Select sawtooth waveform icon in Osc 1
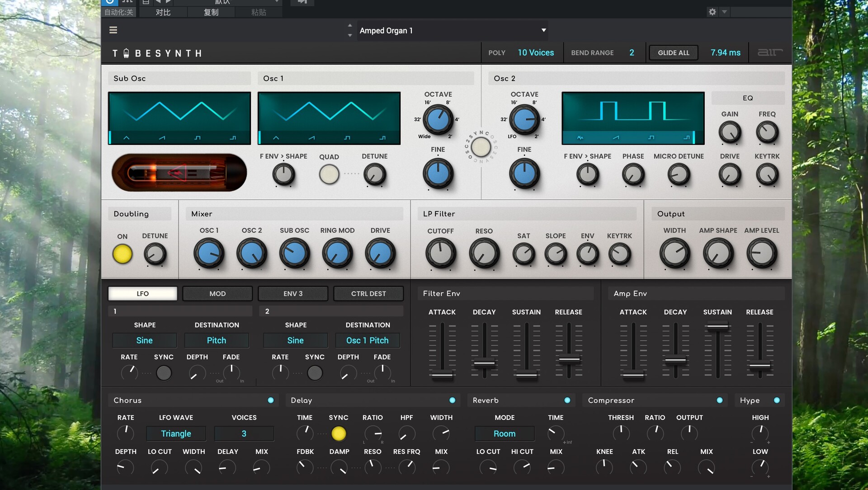The image size is (868, 490). pyautogui.click(x=311, y=138)
